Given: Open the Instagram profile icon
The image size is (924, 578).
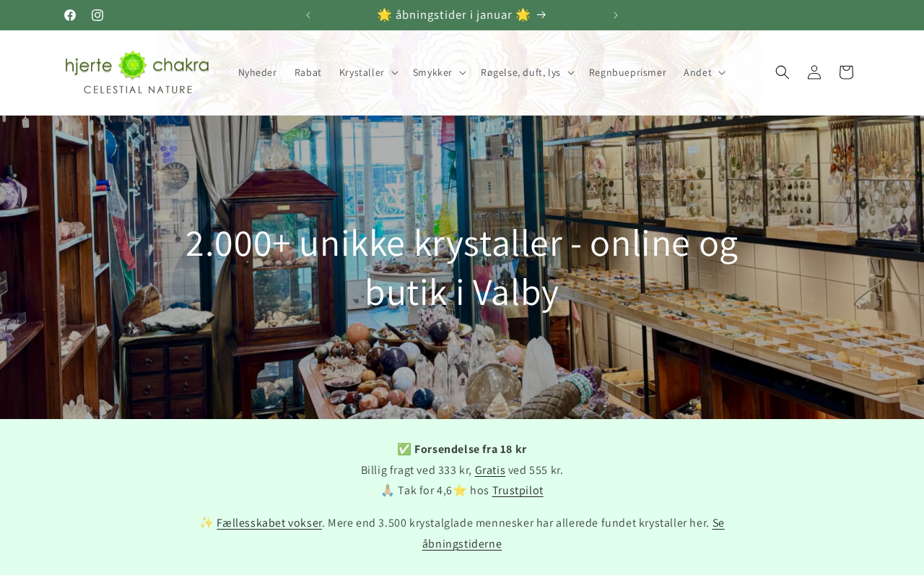Looking at the screenshot, I should 97,15.
